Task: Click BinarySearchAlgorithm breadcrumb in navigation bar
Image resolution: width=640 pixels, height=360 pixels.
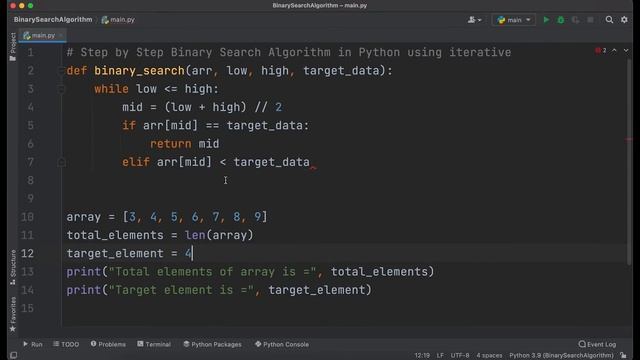Action: click(x=53, y=20)
